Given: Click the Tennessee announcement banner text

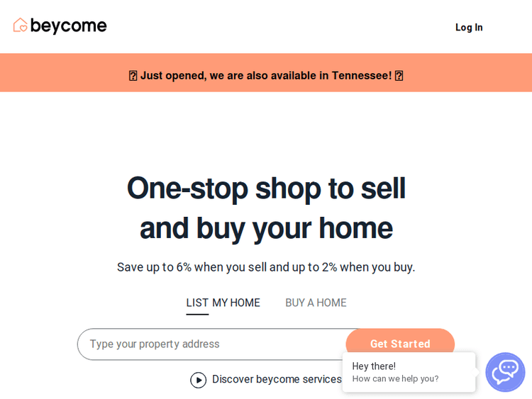Looking at the screenshot, I should tap(265, 75).
